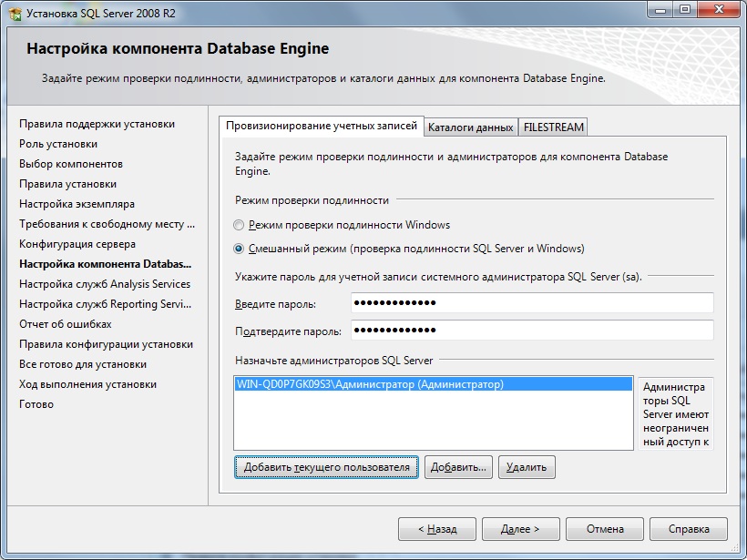Open help with 'Справка' button

(x=689, y=529)
